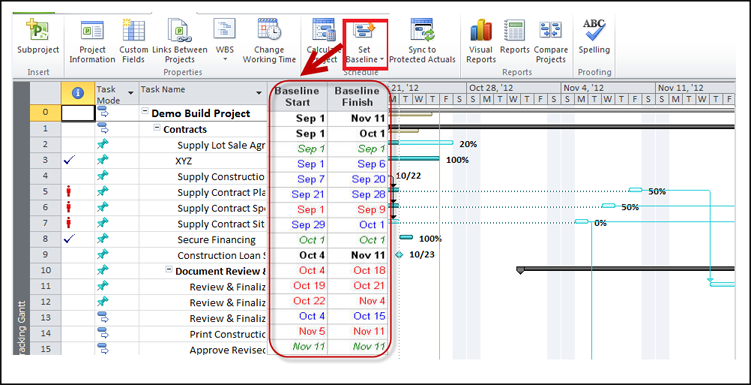Click the pin task mode icon in row 9
Screen dimensions: 751x385
pyautogui.click(x=102, y=254)
